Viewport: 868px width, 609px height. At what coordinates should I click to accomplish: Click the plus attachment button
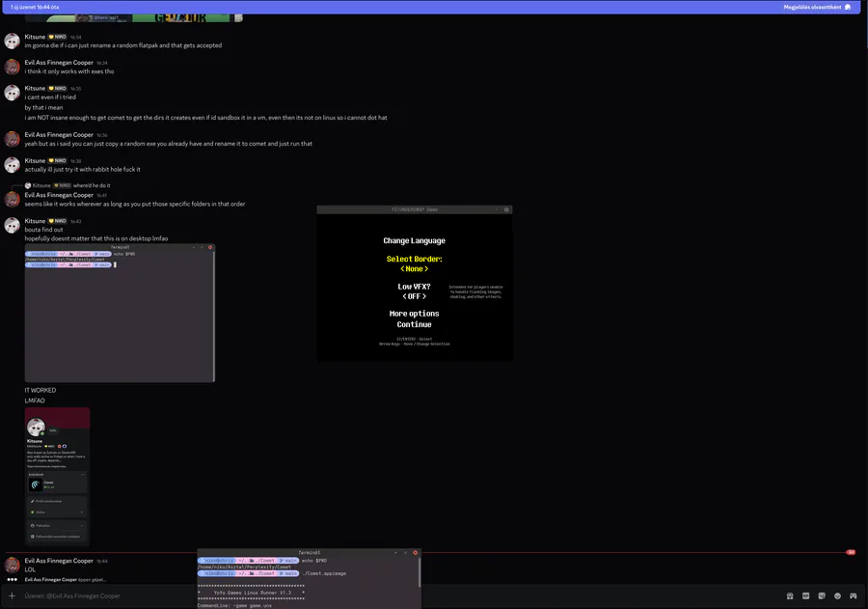pyautogui.click(x=12, y=595)
